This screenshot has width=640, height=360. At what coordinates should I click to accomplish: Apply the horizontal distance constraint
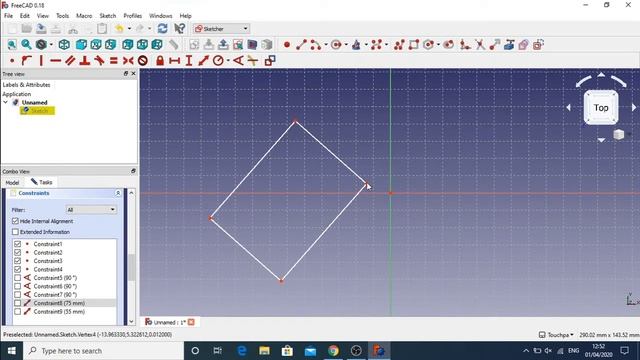pos(174,61)
